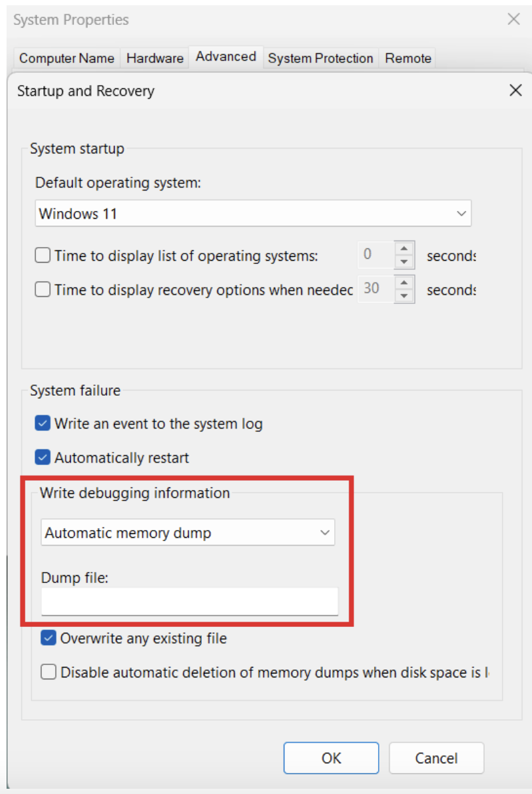
Task: Click the Cancel button
Action: [436, 758]
